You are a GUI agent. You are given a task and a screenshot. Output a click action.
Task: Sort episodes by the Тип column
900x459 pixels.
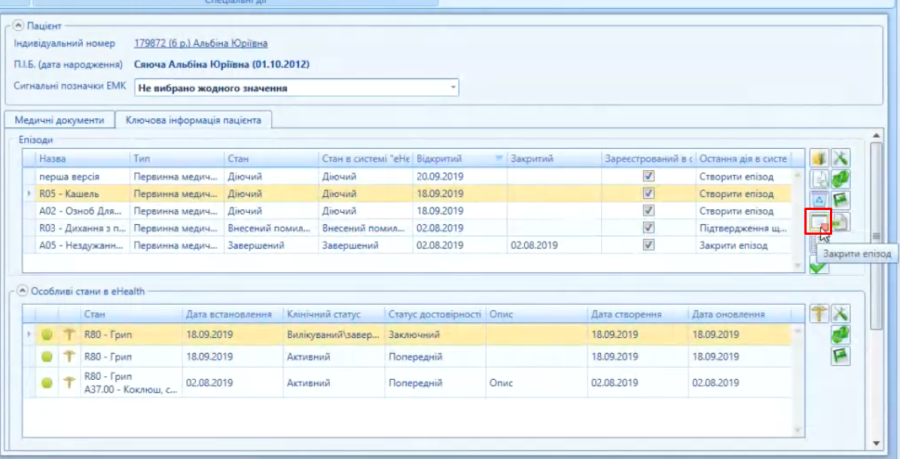click(x=177, y=158)
